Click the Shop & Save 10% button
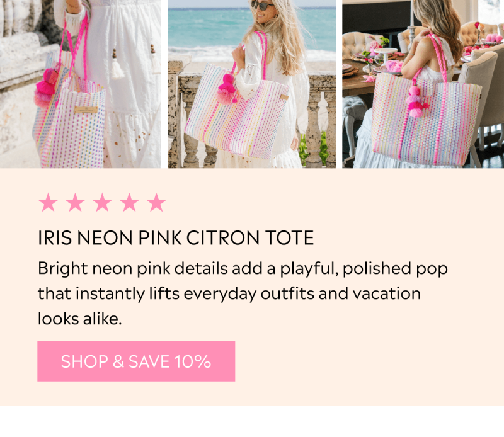The height and width of the screenshot is (437, 504). tap(136, 361)
